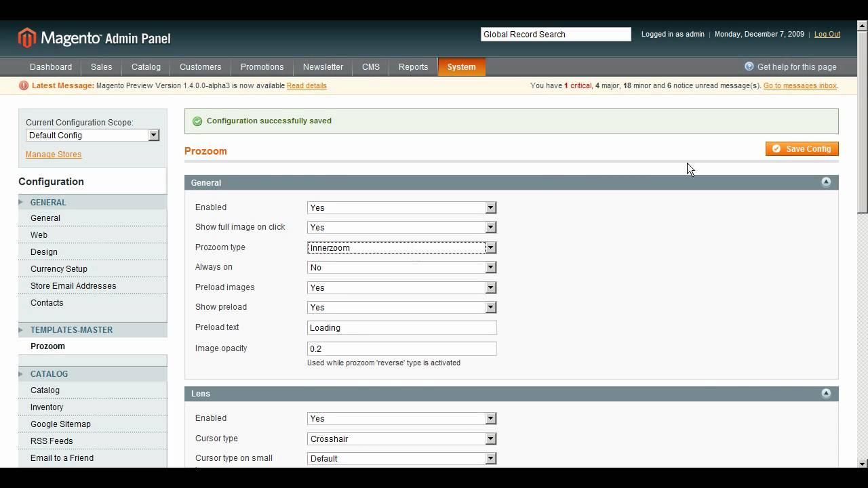Click the Image opacity input field
This screenshot has height=488, width=868.
click(x=402, y=348)
